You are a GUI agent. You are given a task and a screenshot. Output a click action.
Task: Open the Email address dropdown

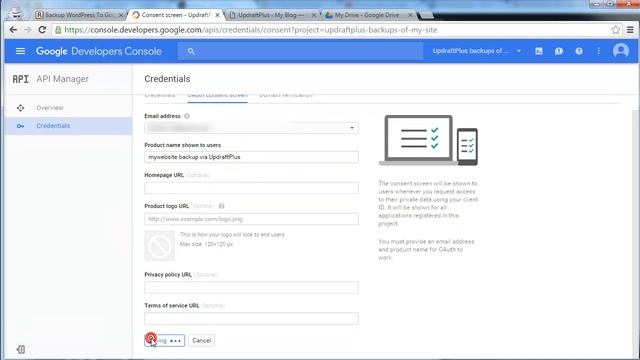click(251, 128)
